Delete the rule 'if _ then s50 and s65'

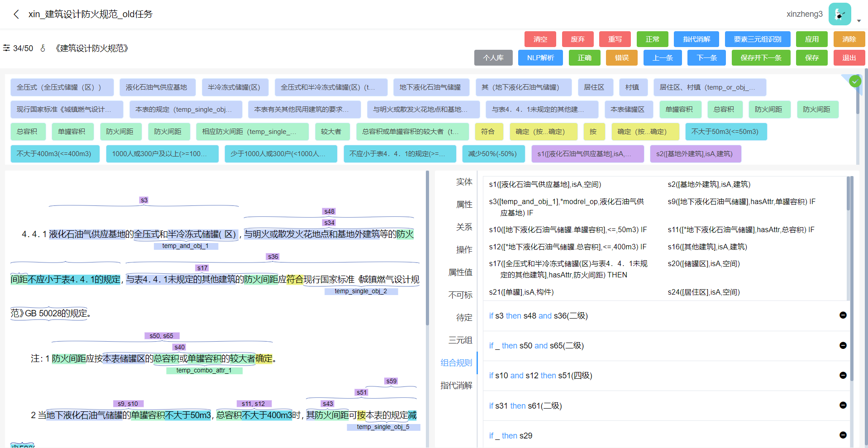(843, 345)
